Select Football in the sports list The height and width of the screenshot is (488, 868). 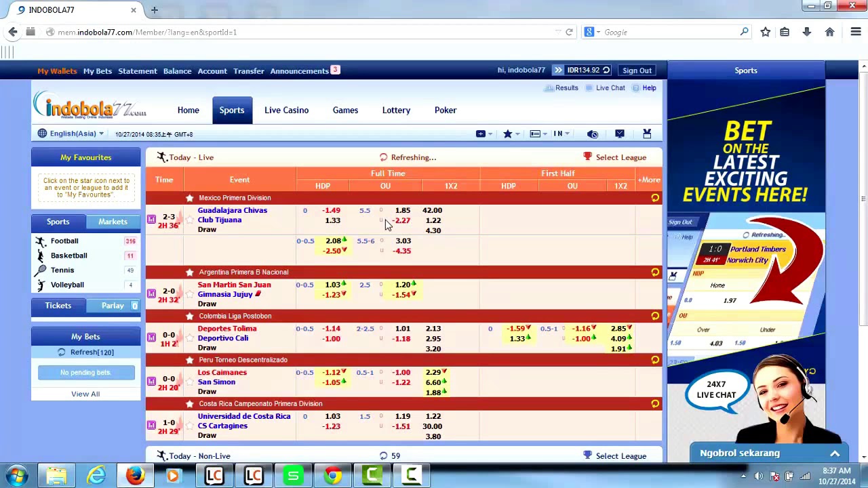click(x=64, y=241)
